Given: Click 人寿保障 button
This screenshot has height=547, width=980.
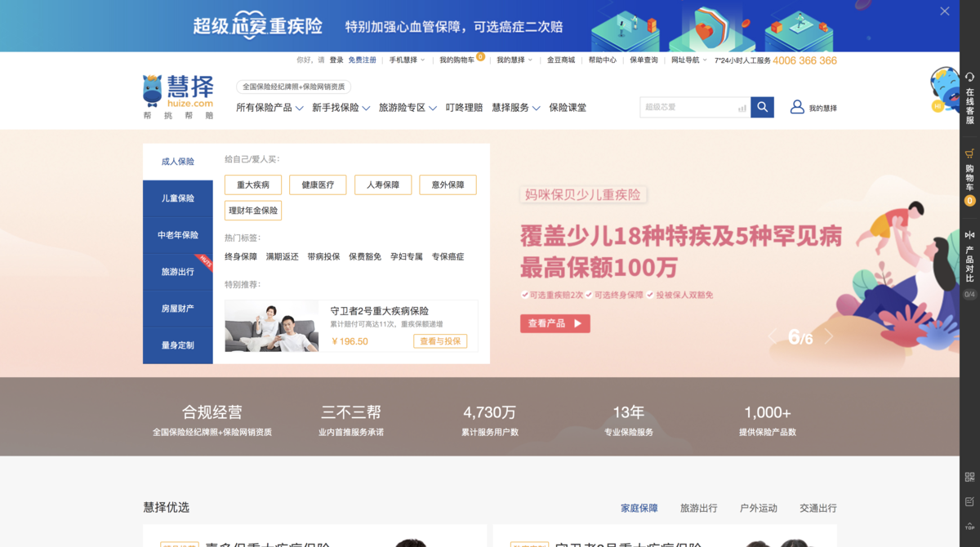Looking at the screenshot, I should tap(383, 185).
